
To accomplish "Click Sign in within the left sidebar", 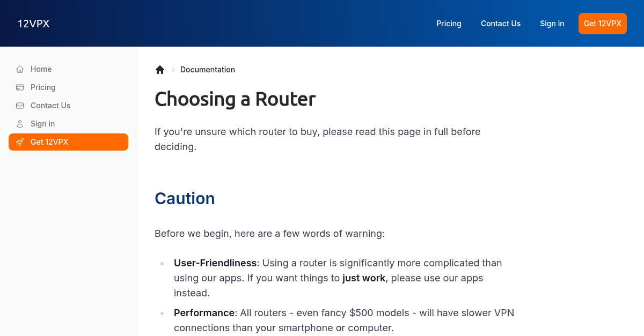I will (x=42, y=124).
